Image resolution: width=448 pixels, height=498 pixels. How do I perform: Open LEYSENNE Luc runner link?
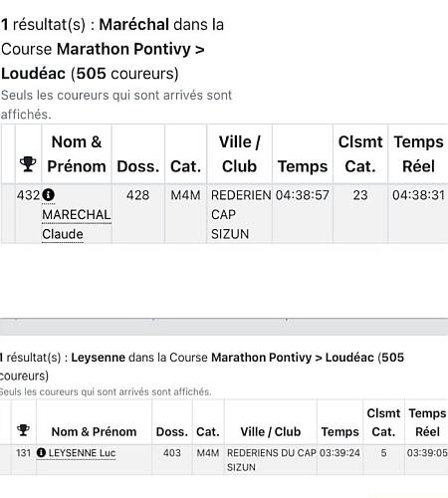tap(82, 453)
